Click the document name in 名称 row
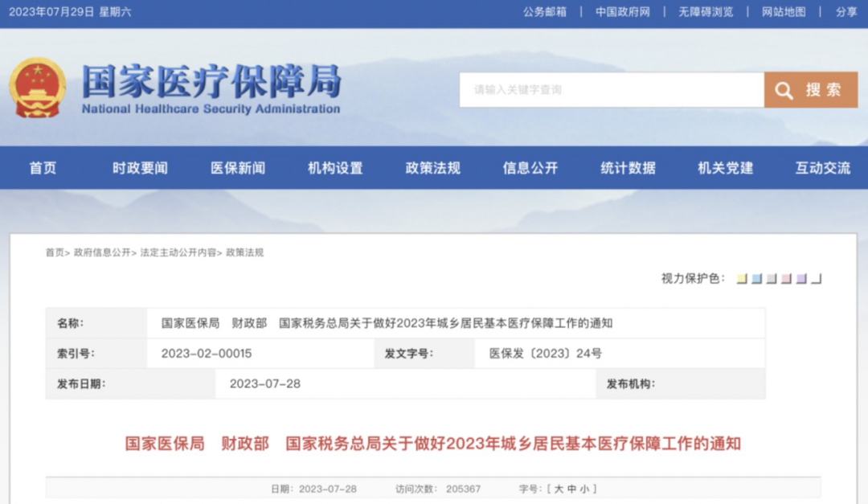This screenshot has width=868, height=504. coord(387,323)
